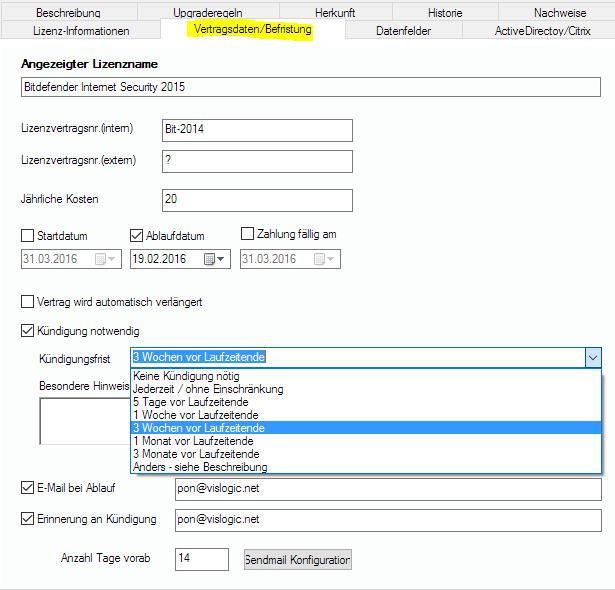Click the calendar icon in Zahlung fällig field

(x=319, y=259)
